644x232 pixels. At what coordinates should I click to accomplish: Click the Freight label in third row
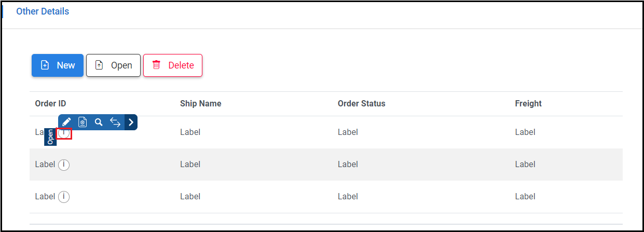(x=525, y=197)
